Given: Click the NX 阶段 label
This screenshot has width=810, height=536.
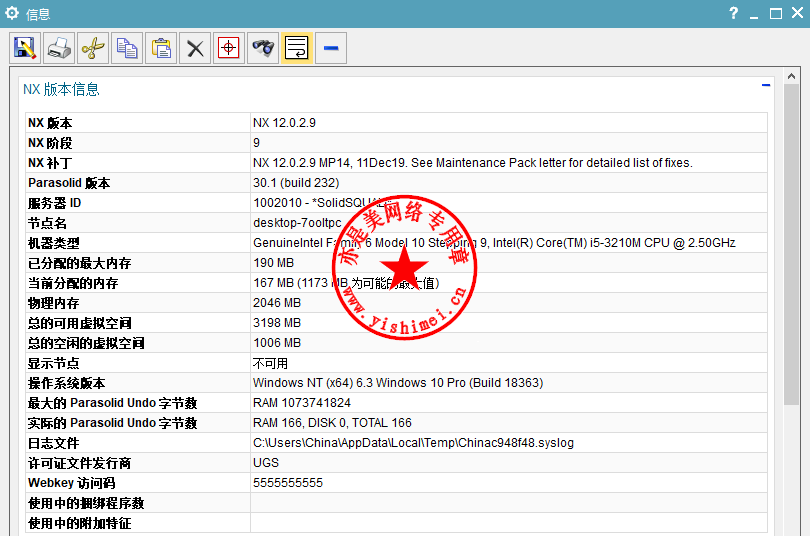Looking at the screenshot, I should pos(50,143).
